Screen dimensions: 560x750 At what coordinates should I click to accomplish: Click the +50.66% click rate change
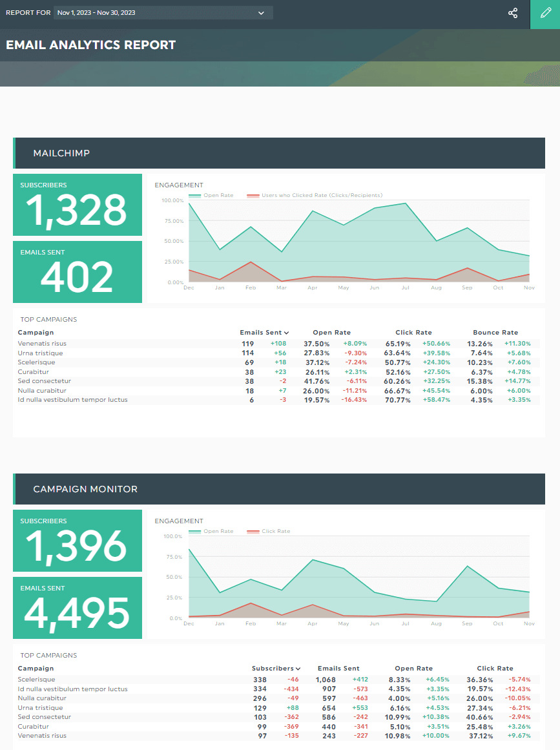click(437, 344)
